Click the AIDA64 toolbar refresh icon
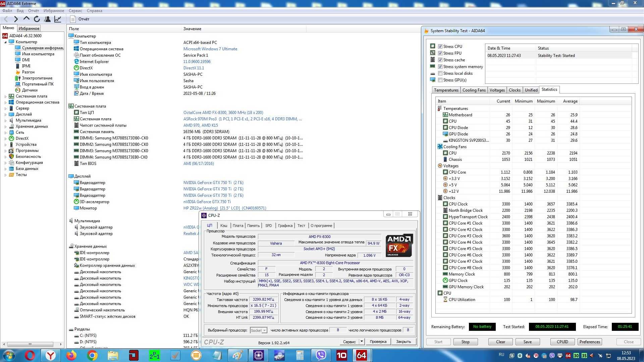This screenshot has width=644, height=362. [x=37, y=19]
